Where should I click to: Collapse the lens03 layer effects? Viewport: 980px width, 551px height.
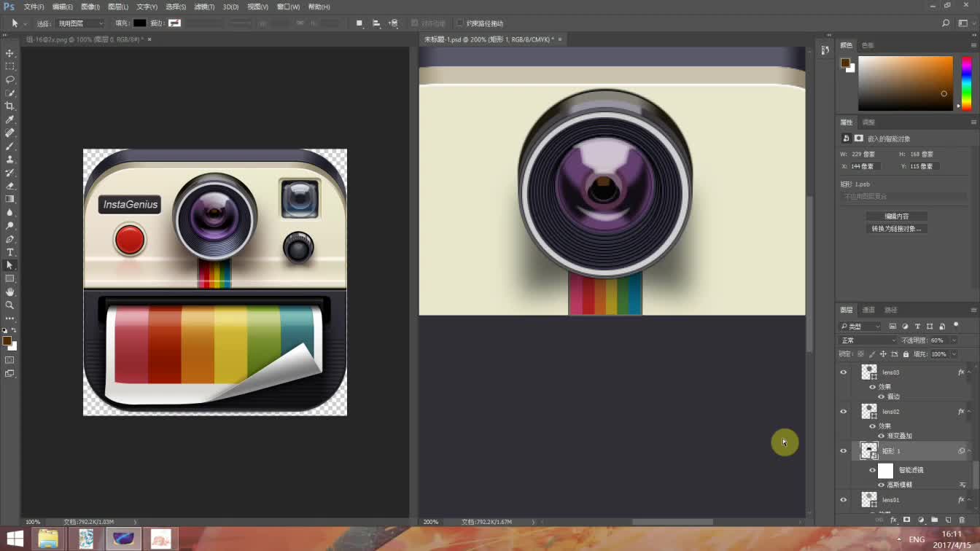969,372
